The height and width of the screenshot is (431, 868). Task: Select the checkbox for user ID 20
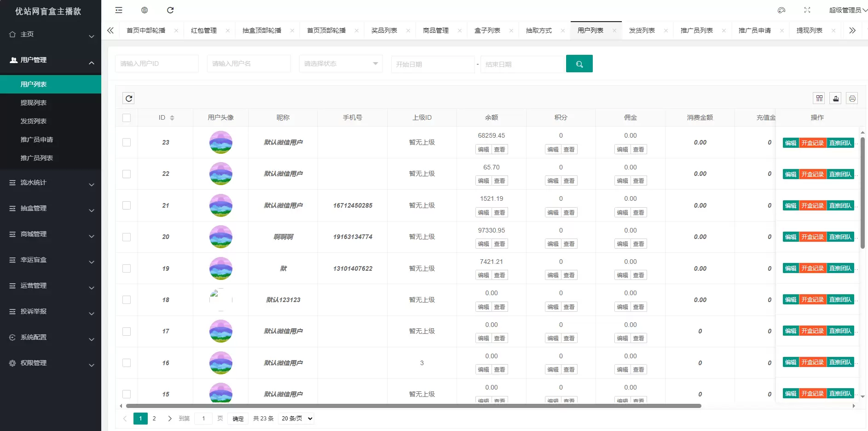(x=127, y=237)
